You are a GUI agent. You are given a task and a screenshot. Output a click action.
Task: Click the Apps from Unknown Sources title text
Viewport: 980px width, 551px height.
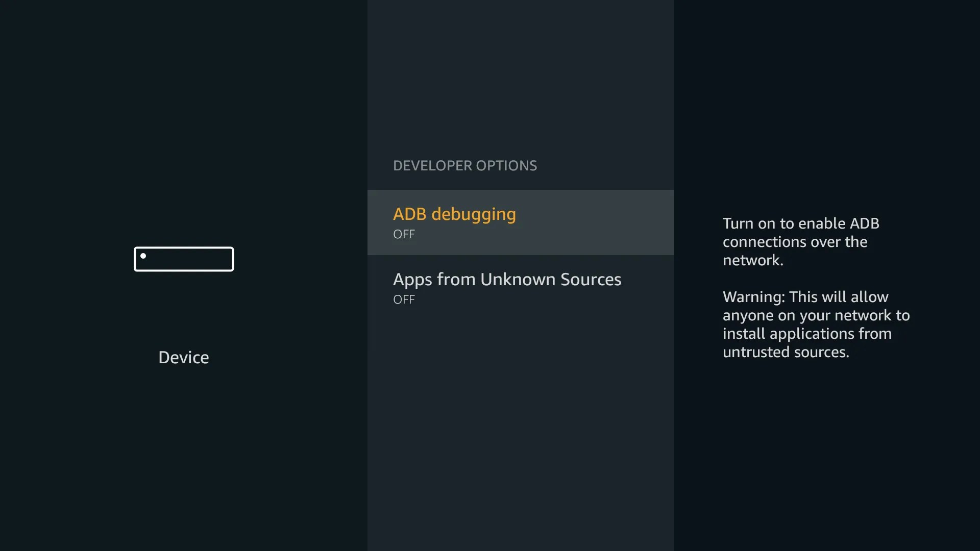507,279
